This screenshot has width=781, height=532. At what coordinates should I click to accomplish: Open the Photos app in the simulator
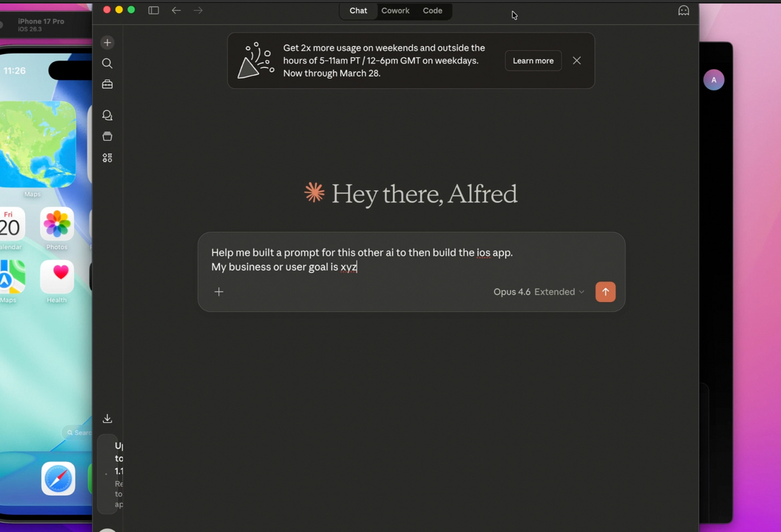57,224
